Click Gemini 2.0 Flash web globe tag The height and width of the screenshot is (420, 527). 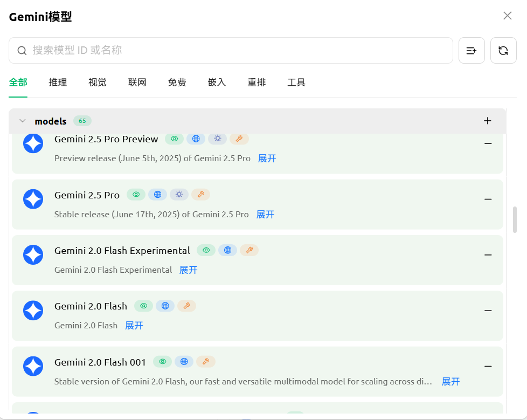(x=165, y=306)
